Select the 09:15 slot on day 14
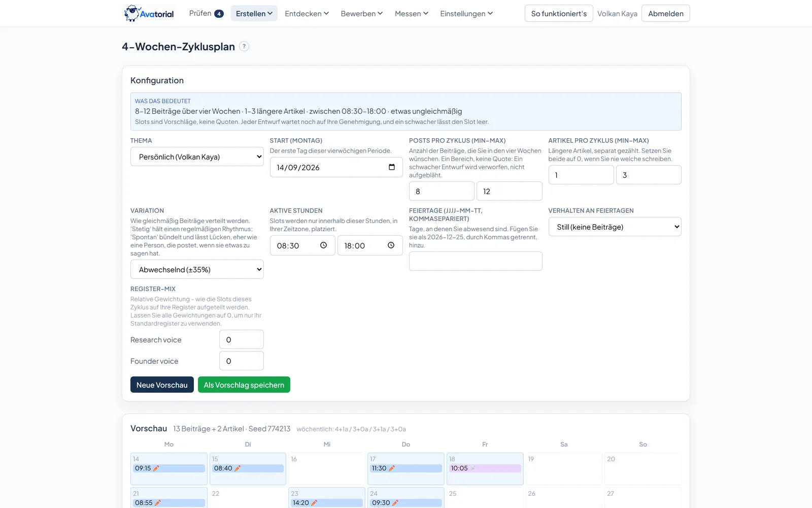This screenshot has width=812, height=508. (169, 468)
